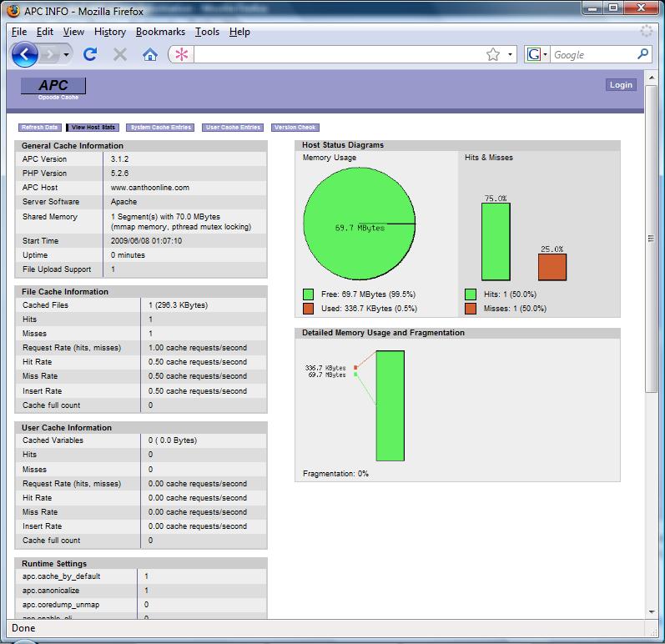The width and height of the screenshot is (665, 644).
Task: Click the 25.0% orange misses bar
Action: click(x=552, y=267)
